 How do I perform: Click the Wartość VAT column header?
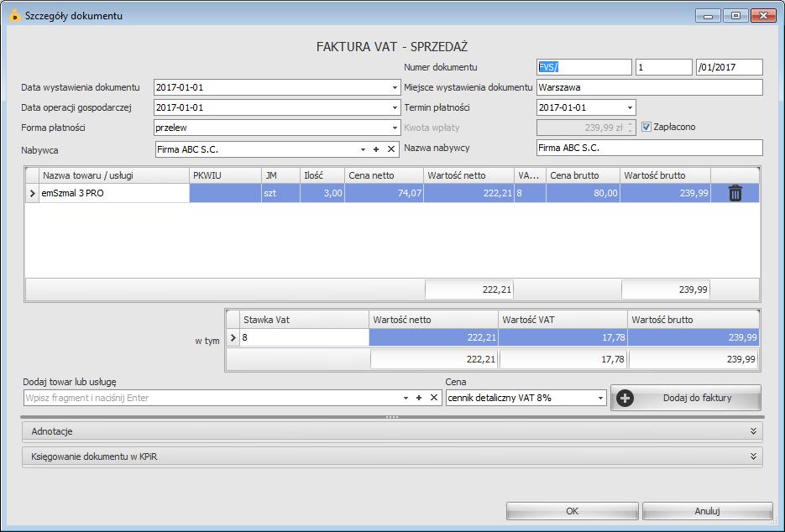[x=563, y=320]
